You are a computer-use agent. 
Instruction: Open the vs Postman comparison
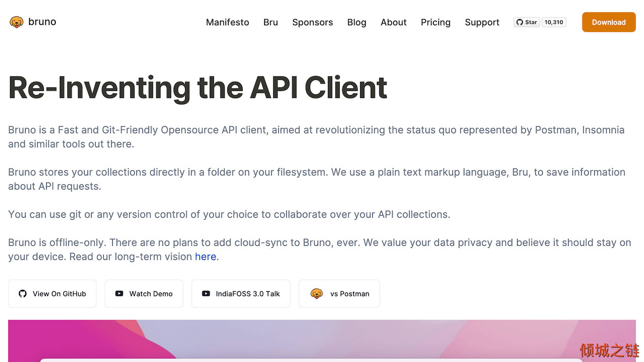(340, 294)
